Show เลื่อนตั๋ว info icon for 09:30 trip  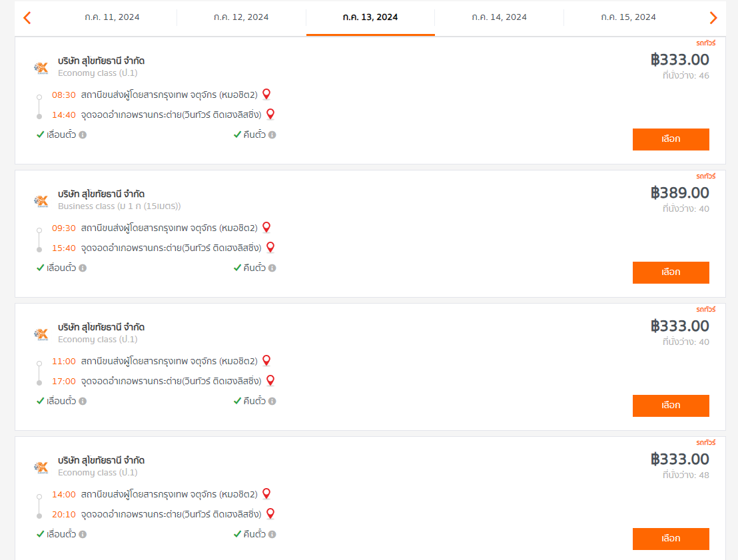pyautogui.click(x=83, y=268)
